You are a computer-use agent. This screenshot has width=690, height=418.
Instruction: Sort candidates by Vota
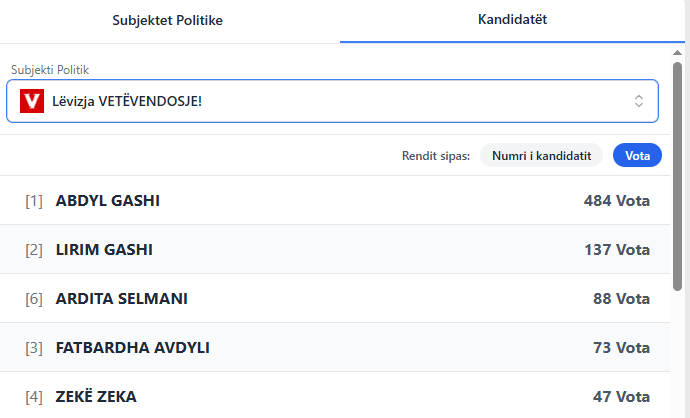pos(637,155)
